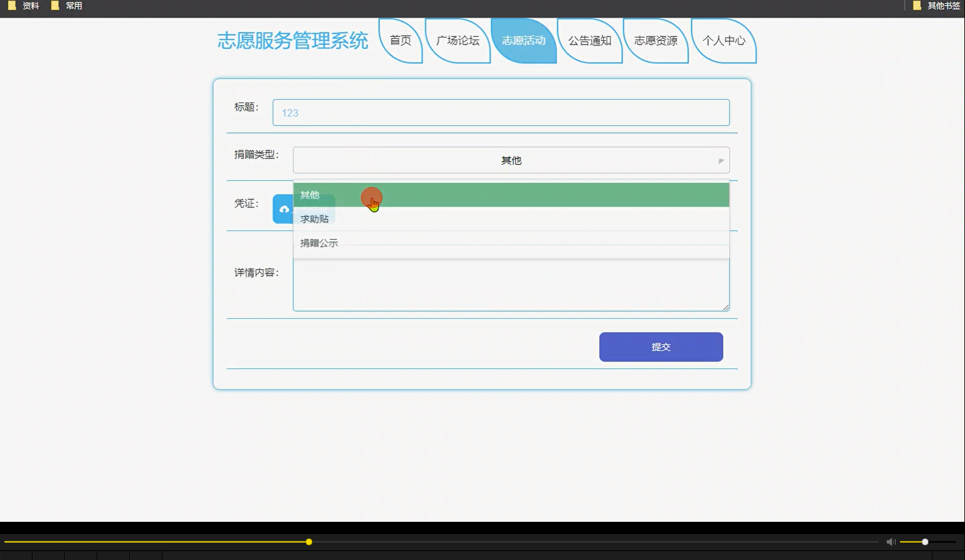Open the 公告通知 tab
Viewport: 965px width, 560px height.
(589, 40)
